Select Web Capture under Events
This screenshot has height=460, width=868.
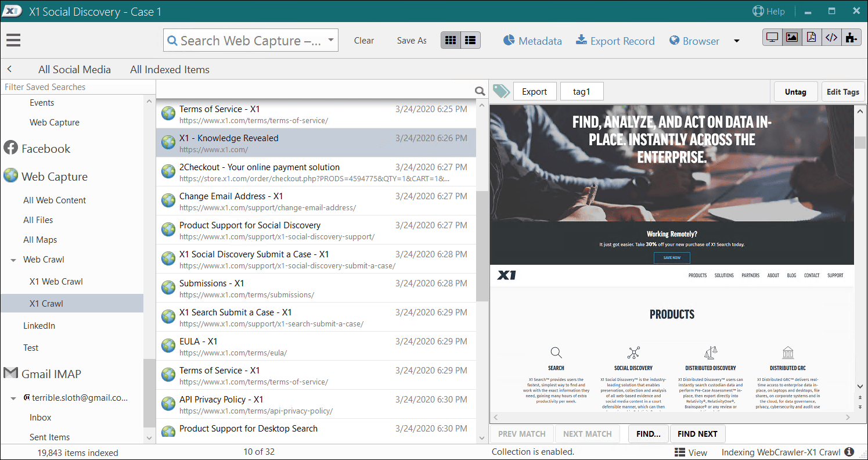pyautogui.click(x=55, y=123)
